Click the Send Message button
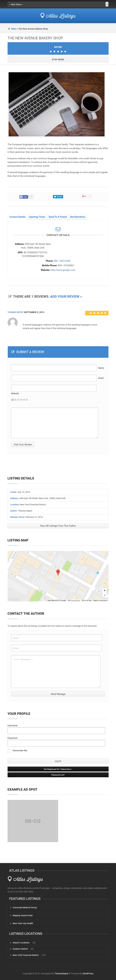Screen dimensions: 116x980 [58, 694]
